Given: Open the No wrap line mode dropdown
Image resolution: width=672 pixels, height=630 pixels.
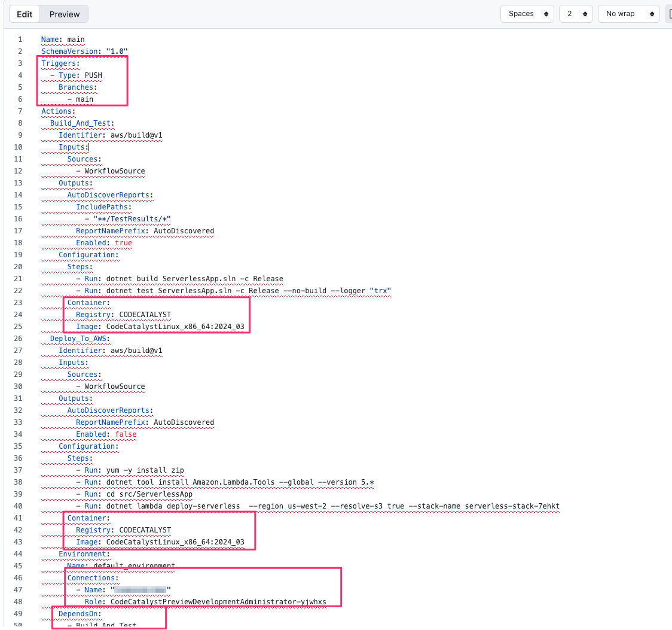Looking at the screenshot, I should coord(628,14).
